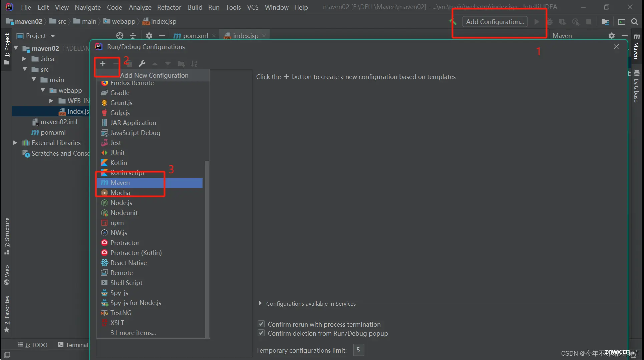Collapse the main folder node
The height and width of the screenshot is (360, 644).
(34, 80)
